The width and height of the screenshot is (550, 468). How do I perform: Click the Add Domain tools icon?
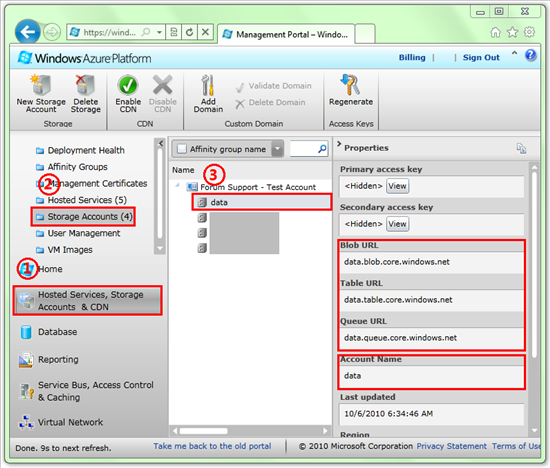[208, 85]
